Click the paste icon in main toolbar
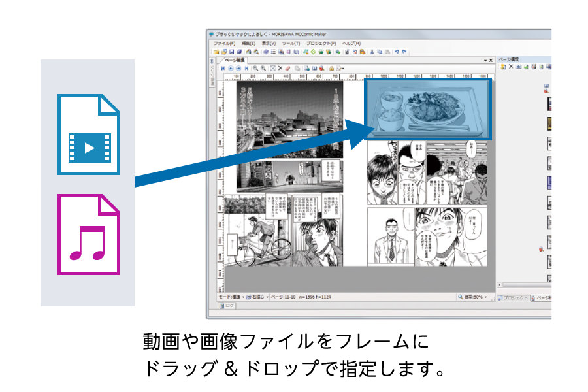The height and width of the screenshot is (392, 588). [x=387, y=52]
